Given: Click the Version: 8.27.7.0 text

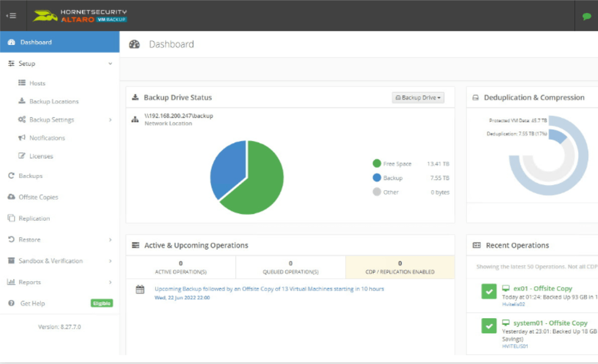Looking at the screenshot, I should coord(59,327).
